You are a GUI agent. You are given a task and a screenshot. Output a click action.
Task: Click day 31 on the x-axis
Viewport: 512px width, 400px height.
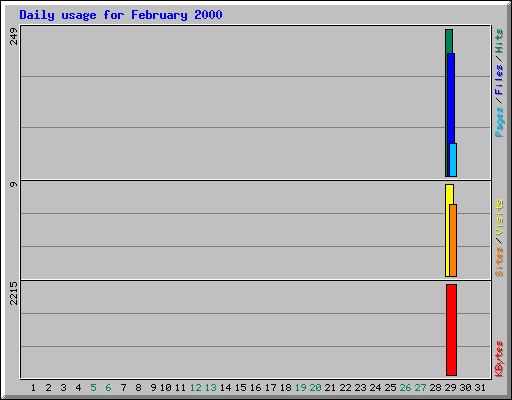tap(480, 388)
